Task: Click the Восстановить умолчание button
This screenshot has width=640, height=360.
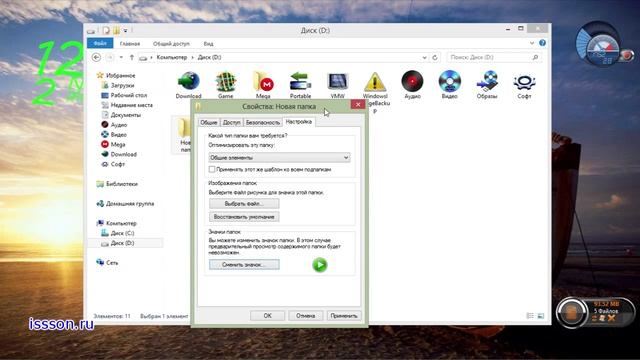Action: [x=244, y=217]
